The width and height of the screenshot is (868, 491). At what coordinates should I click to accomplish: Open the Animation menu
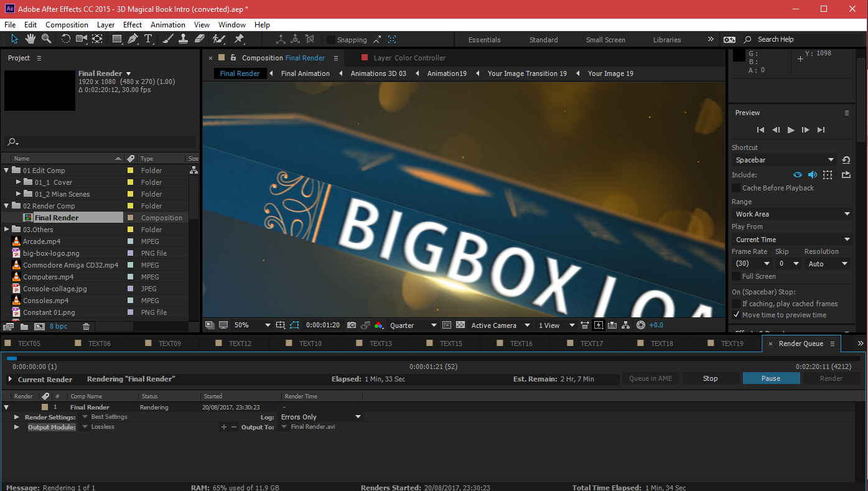(x=167, y=25)
